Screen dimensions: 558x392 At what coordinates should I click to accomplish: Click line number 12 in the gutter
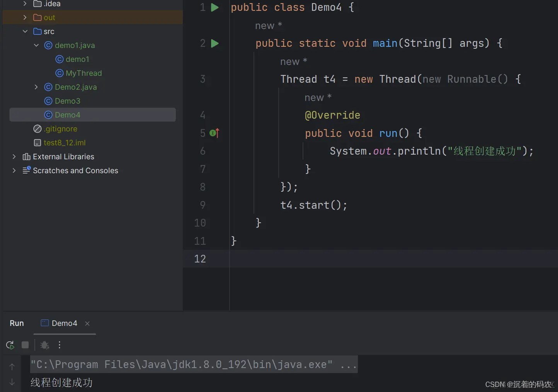(200, 259)
